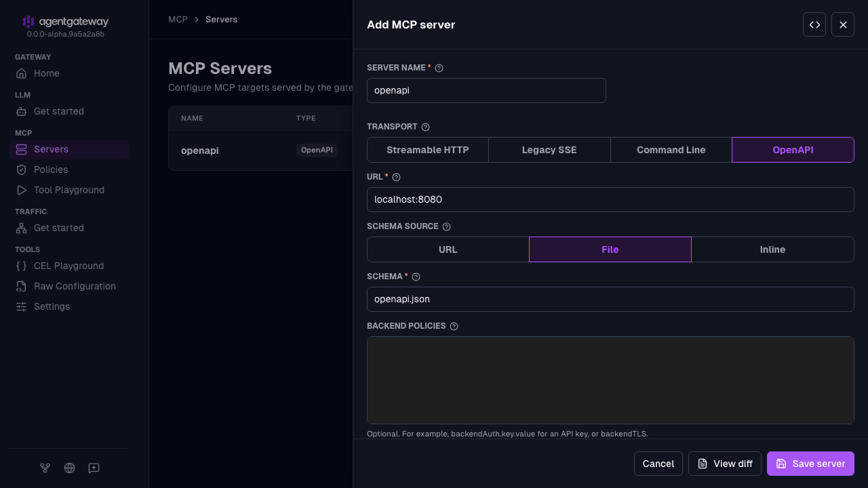
Task: Click the Raw Configuration file icon
Action: [x=22, y=286]
